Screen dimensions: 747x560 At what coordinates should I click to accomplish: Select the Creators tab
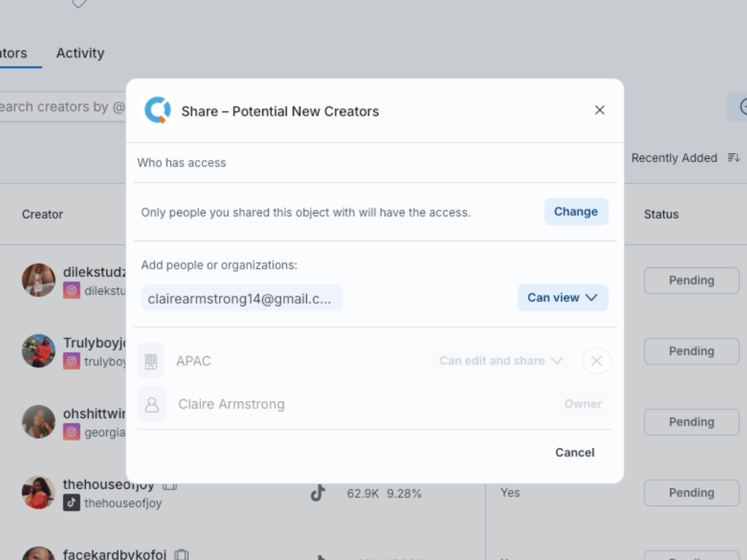(15, 53)
